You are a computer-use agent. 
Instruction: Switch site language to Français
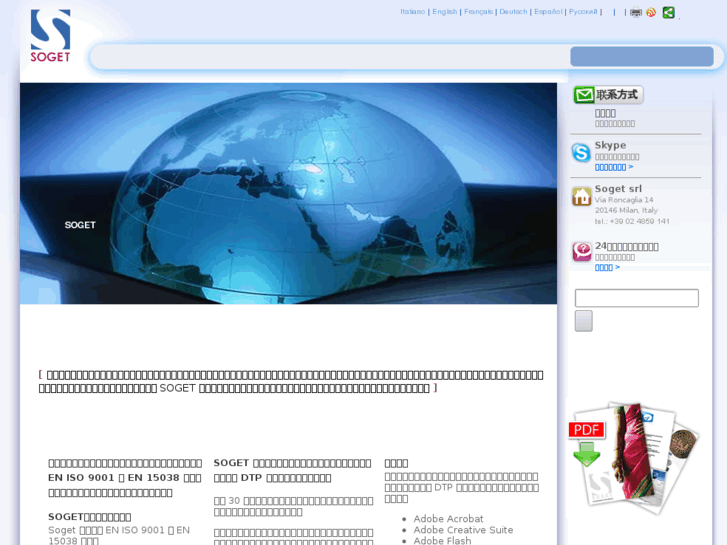pyautogui.click(x=478, y=12)
